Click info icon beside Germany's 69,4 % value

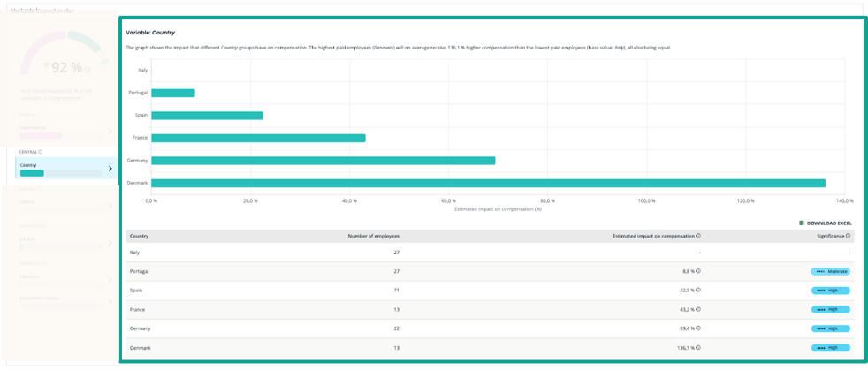698,328
